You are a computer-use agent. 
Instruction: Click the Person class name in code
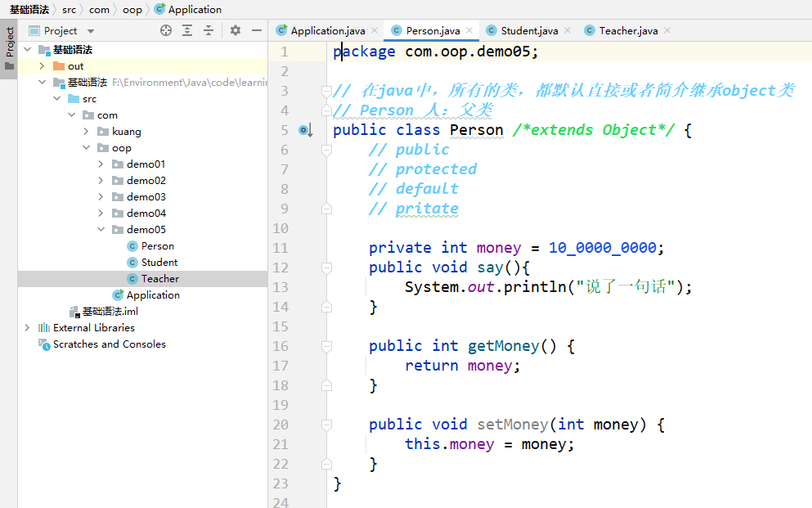point(477,130)
